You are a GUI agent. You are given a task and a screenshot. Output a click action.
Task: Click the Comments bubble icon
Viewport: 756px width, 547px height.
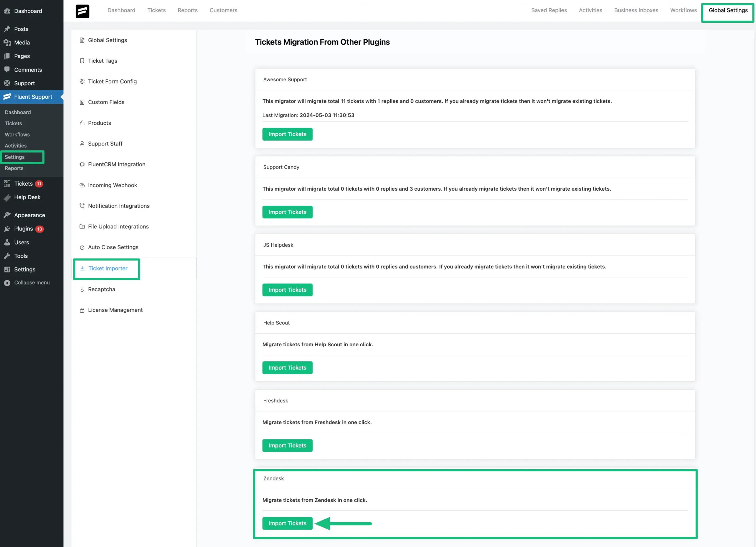pos(7,69)
